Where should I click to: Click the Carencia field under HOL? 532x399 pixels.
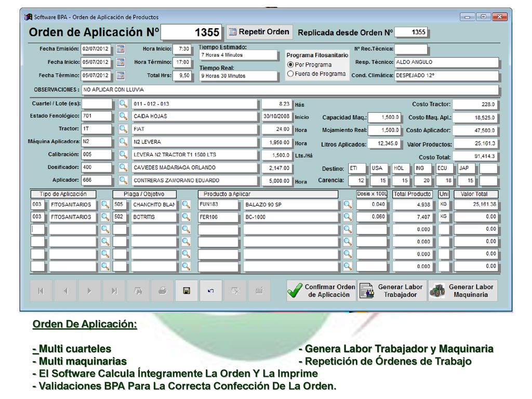pyautogui.click(x=401, y=180)
